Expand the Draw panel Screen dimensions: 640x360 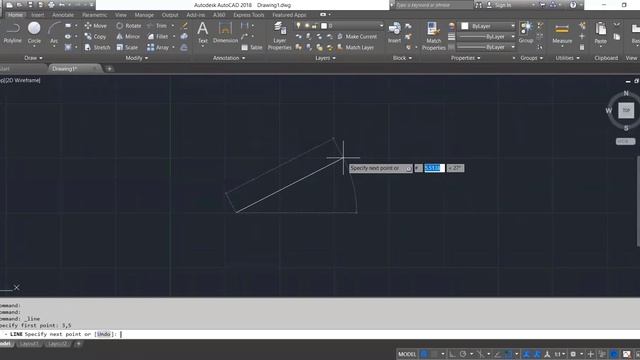tap(33, 58)
